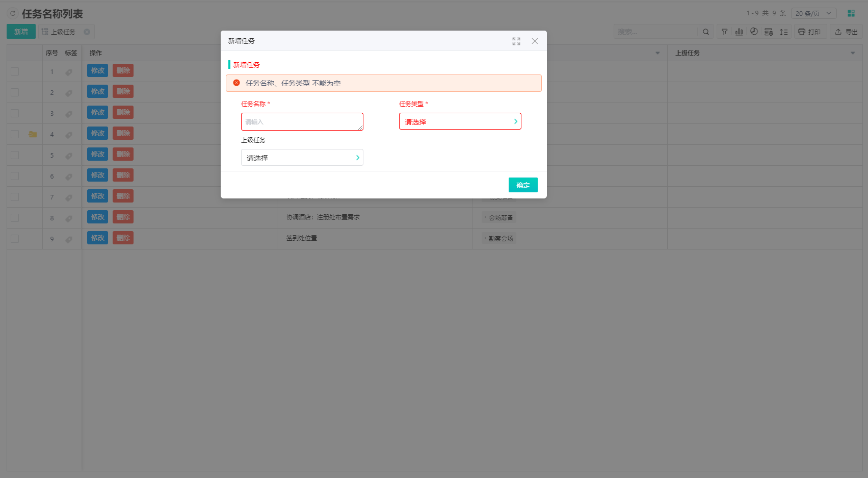The image size is (868, 478).
Task: Click the tag icon in row 2
Action: point(69,93)
